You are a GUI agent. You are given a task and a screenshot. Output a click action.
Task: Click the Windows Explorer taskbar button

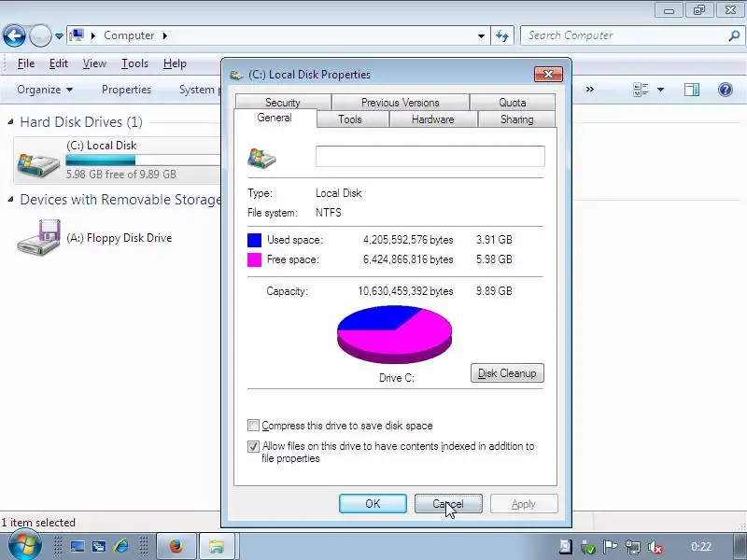[217, 546]
